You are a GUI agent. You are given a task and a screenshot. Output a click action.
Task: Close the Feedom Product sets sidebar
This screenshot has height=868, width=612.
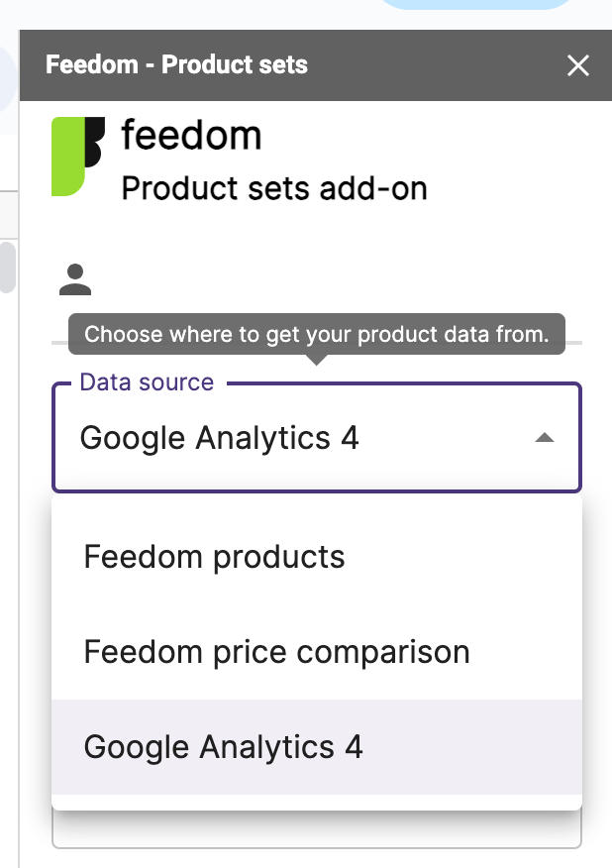point(577,65)
